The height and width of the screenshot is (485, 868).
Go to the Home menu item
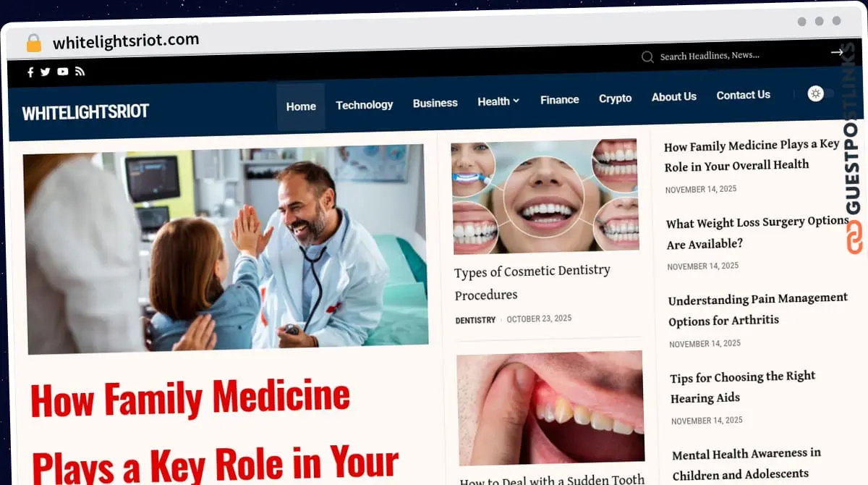[x=301, y=106]
